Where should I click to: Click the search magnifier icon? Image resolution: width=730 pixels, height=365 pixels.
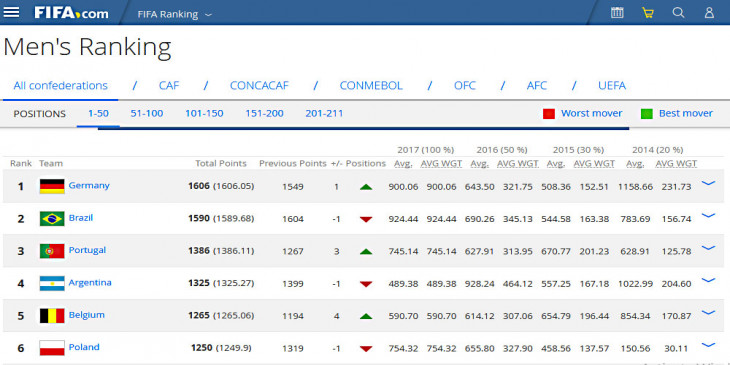(678, 13)
